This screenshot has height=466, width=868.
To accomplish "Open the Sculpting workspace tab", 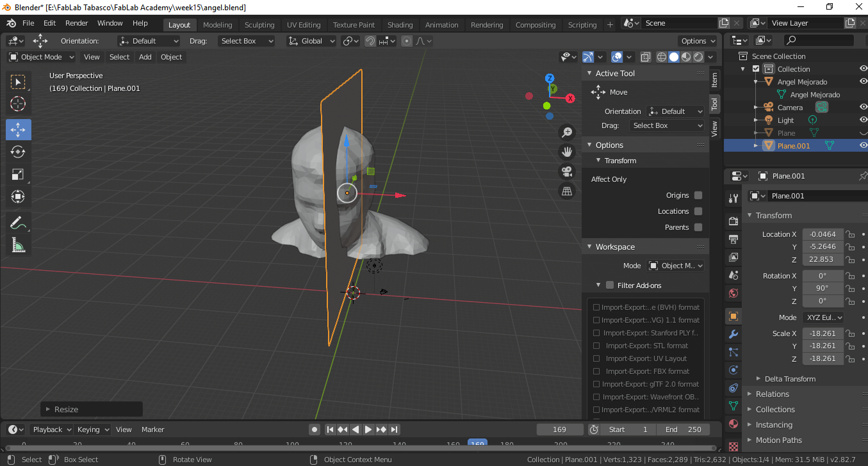I will 259,25.
